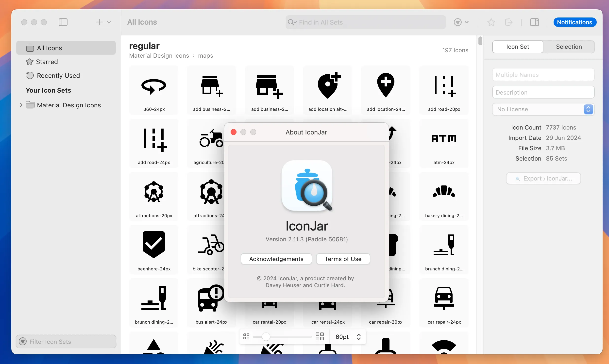Click the small grid size icon
Screen dimensions: 609x364
click(246, 336)
